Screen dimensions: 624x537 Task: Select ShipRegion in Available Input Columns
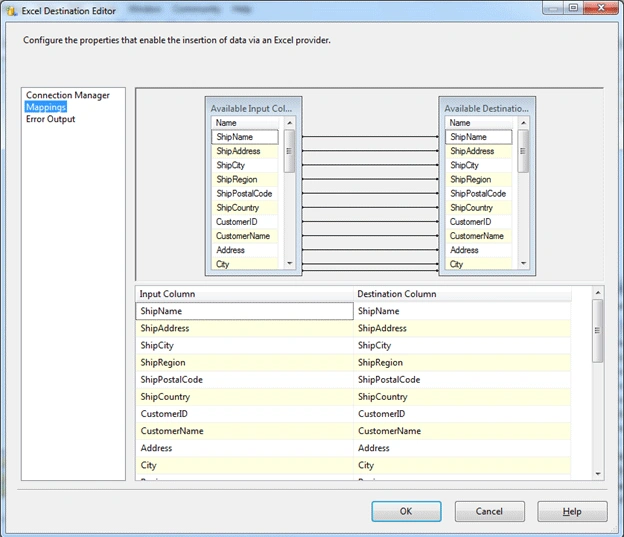[x=245, y=180]
